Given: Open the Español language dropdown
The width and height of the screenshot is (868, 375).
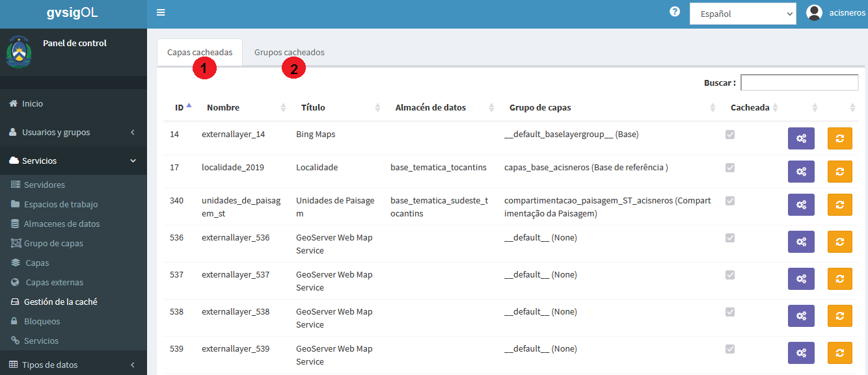Looking at the screenshot, I should pos(743,14).
